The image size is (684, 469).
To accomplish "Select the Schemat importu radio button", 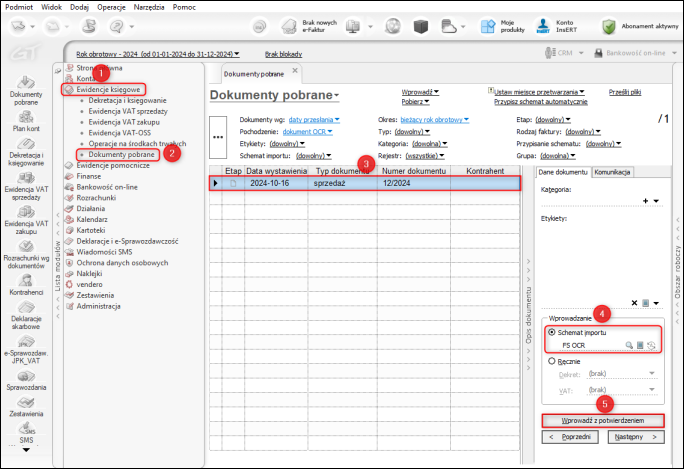I will point(550,331).
